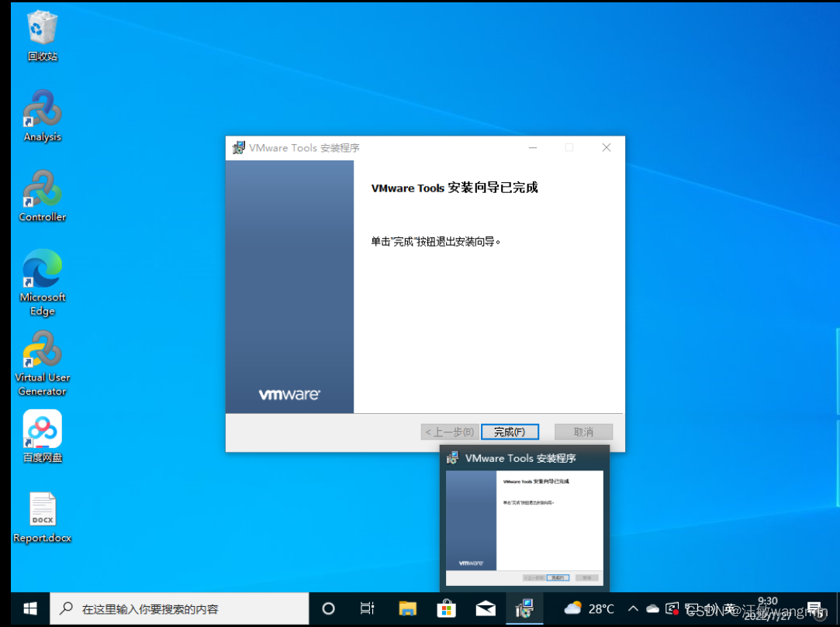Select the 百度网盘 desktop shortcut
This screenshot has width=840, height=627.
pos(43,436)
